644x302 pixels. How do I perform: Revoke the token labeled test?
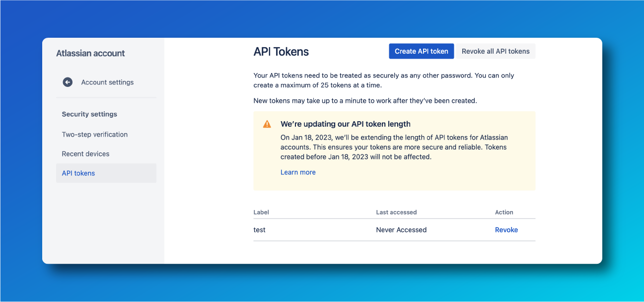pyautogui.click(x=506, y=229)
